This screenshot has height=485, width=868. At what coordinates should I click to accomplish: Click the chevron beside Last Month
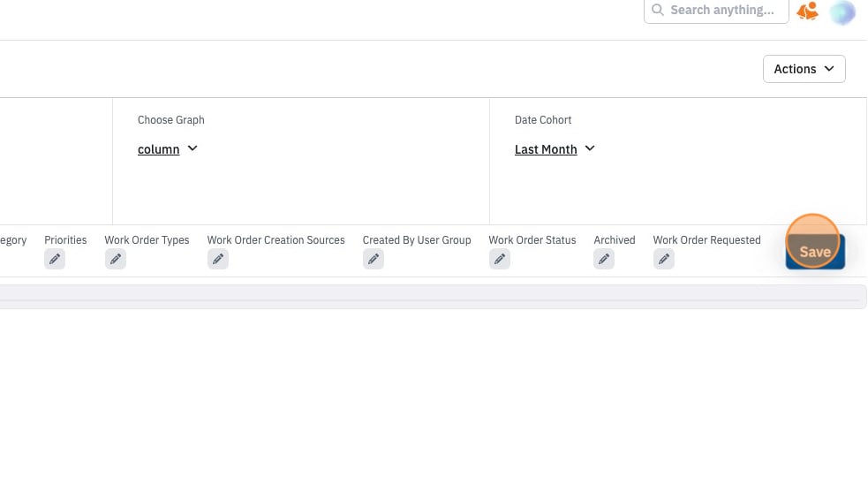(x=590, y=148)
